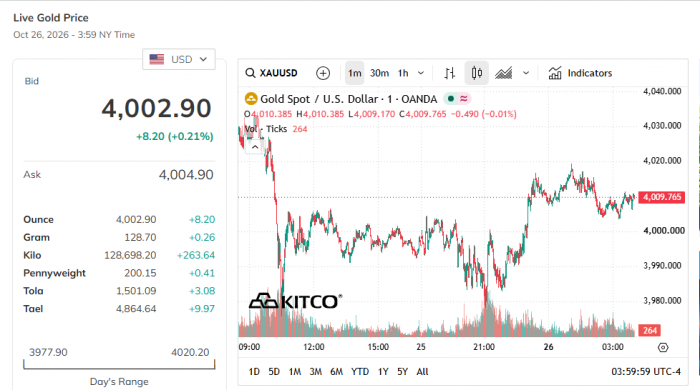Open the Indicators menu

tap(580, 73)
